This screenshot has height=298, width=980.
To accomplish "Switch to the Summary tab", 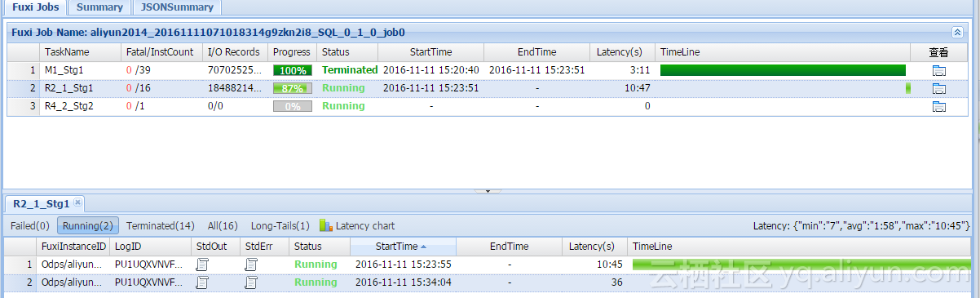I will tap(99, 7).
